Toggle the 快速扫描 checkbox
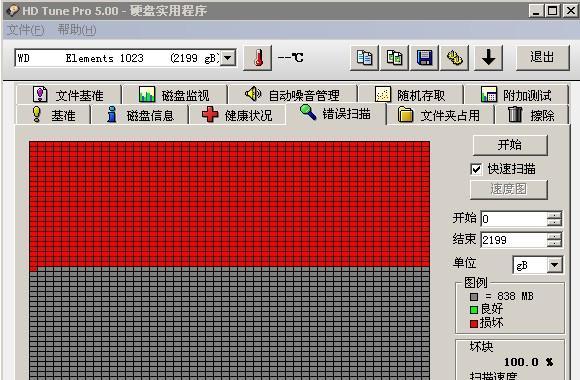This screenshot has height=380, width=580. coord(476,169)
